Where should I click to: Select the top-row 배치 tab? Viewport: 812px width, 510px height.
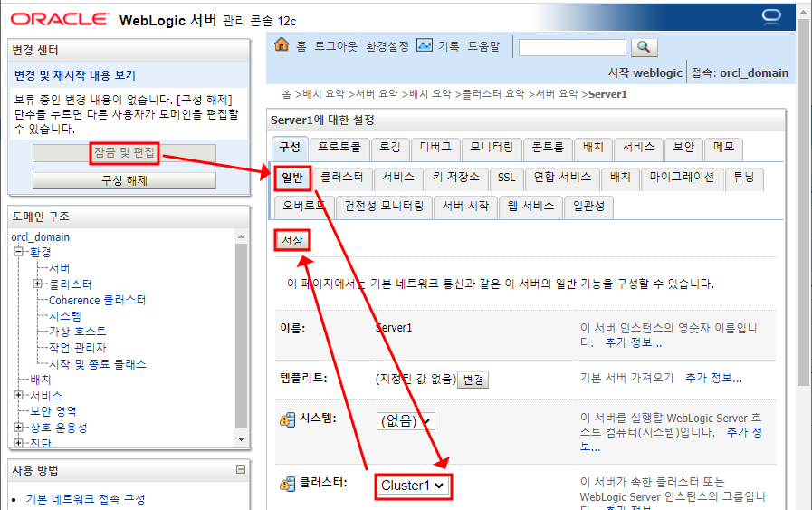coord(594,149)
